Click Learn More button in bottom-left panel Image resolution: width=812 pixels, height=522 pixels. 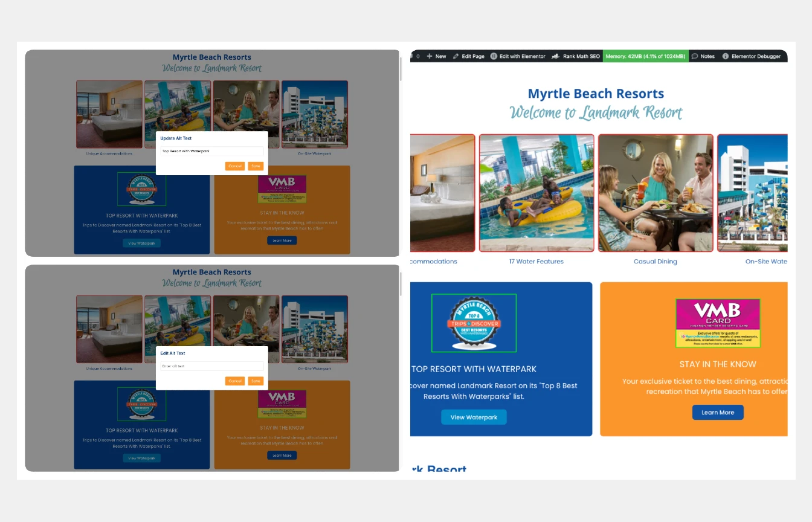[x=282, y=456]
